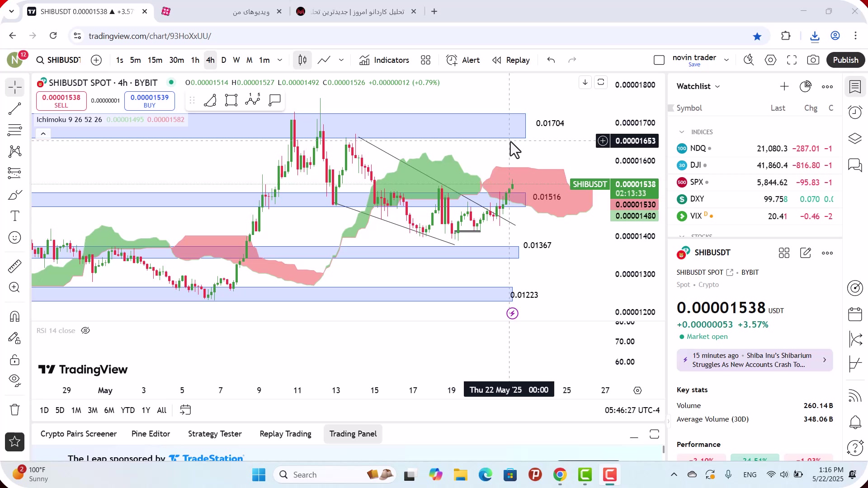
Task: Take a chart snapshot with camera
Action: point(813,60)
